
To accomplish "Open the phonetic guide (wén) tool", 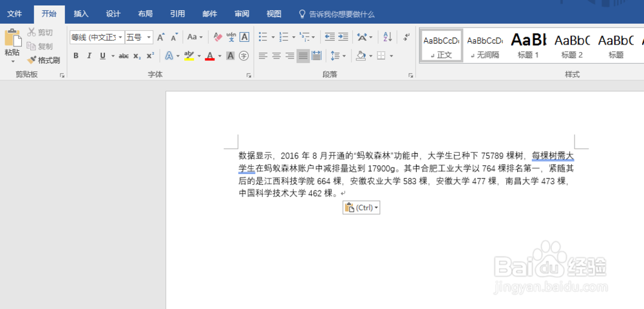I will click(x=231, y=37).
